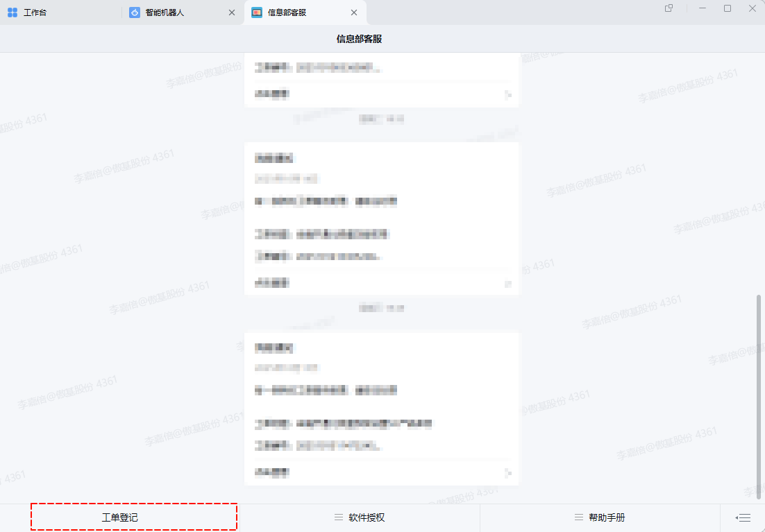Click the pop-out window icon
This screenshot has height=532, width=765.
click(669, 8)
